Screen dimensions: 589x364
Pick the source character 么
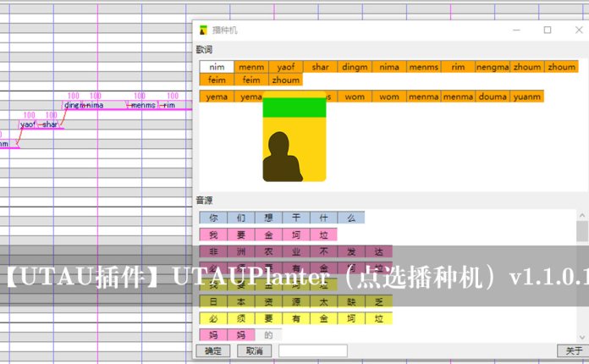pyautogui.click(x=351, y=218)
